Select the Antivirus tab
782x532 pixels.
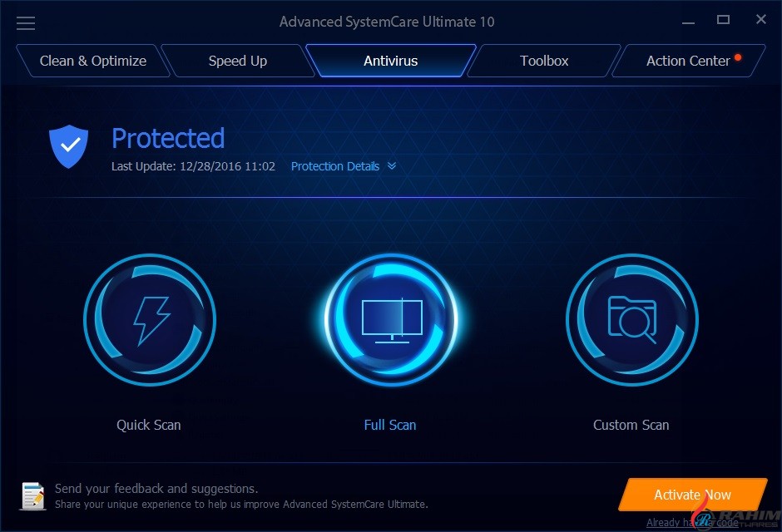391,61
